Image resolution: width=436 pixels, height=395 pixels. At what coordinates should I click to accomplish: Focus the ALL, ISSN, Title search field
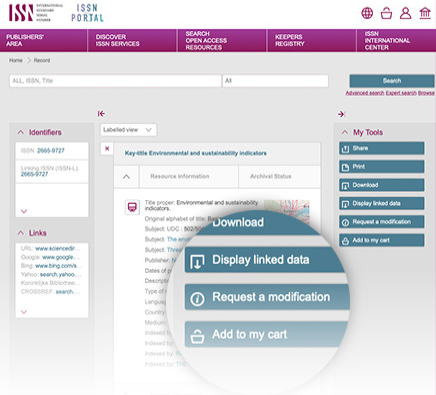point(115,81)
